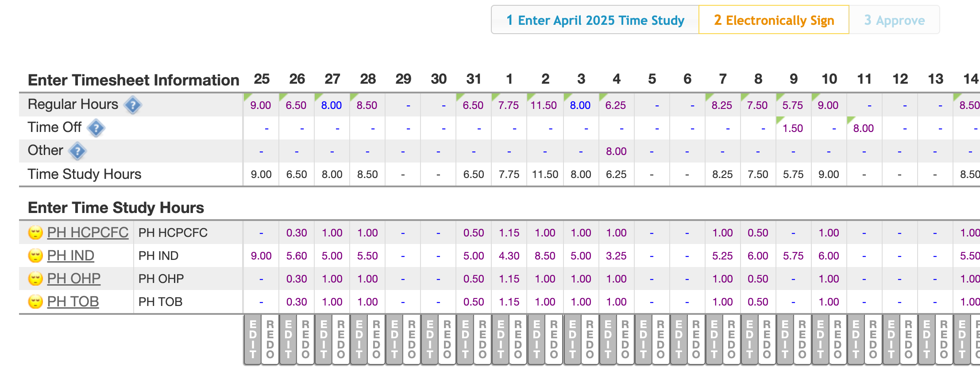Viewport: 980px width, 387px height.
Task: Click the face icon beside PH OHP
Action: click(x=35, y=279)
